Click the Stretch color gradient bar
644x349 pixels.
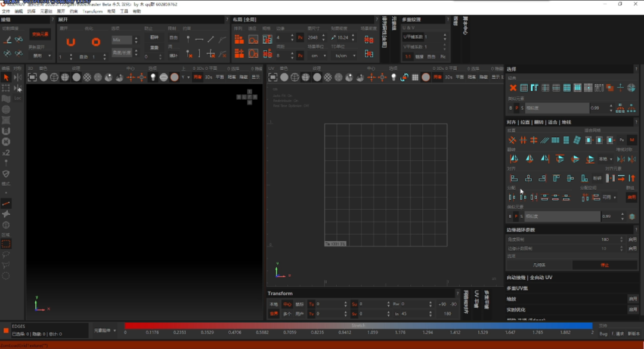tap(358, 326)
